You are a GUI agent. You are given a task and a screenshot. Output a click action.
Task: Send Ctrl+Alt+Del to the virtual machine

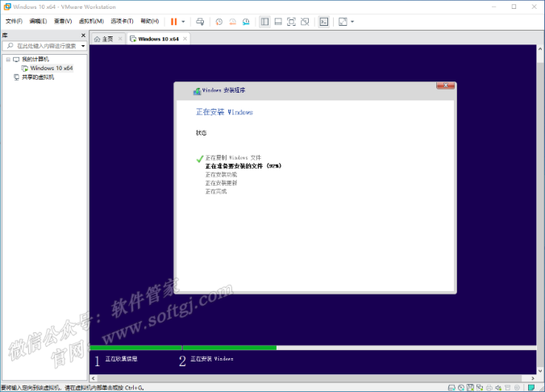200,22
